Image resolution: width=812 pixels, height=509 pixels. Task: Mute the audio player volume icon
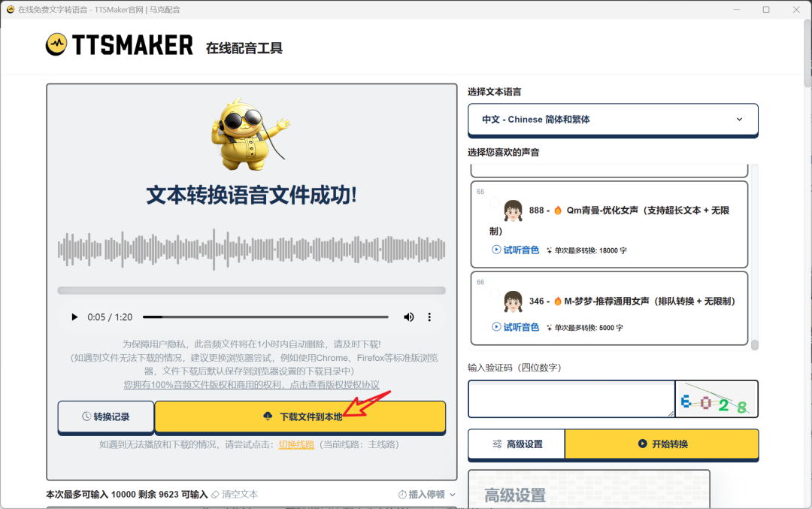[408, 317]
